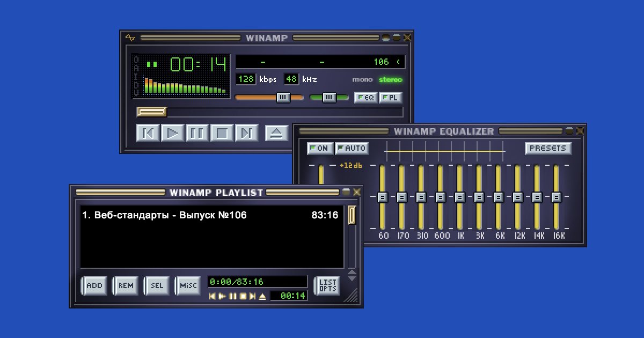Click the balance slider handle

click(x=328, y=98)
